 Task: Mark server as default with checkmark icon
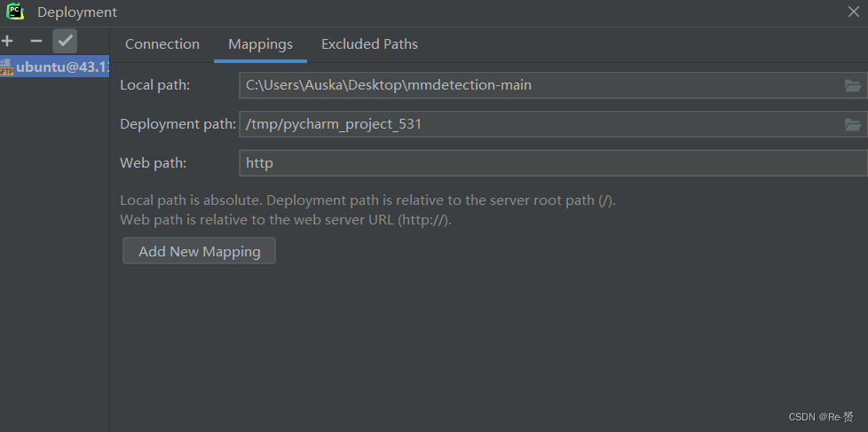(65, 41)
